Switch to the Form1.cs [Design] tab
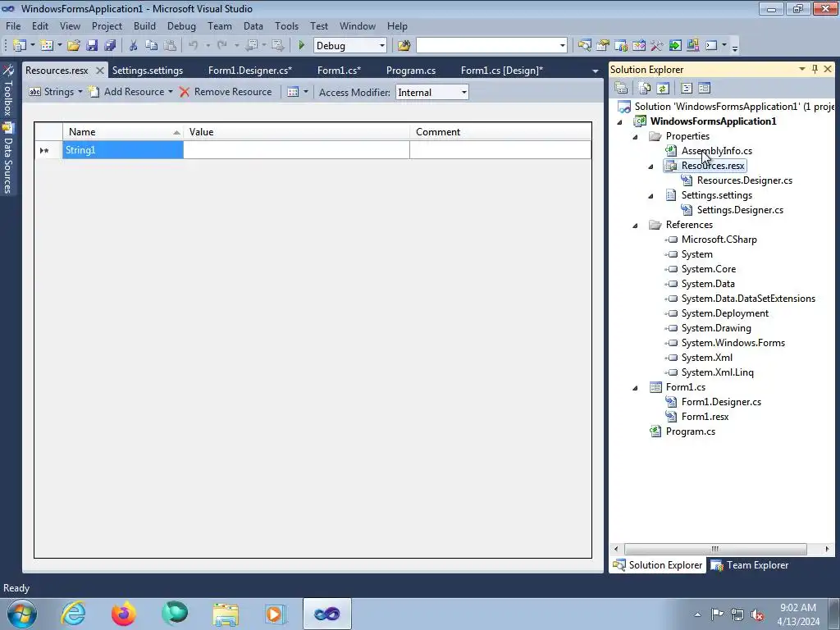The height and width of the screenshot is (630, 840). [x=502, y=71]
